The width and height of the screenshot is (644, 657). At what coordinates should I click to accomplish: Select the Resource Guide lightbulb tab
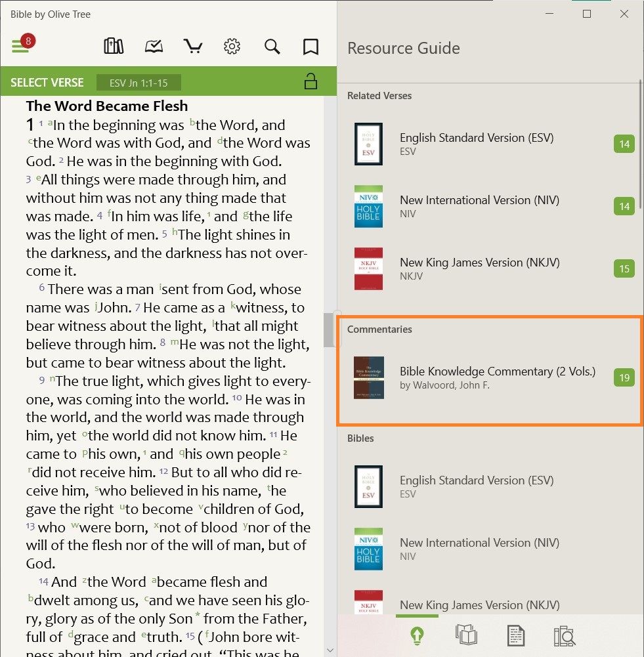tap(417, 635)
